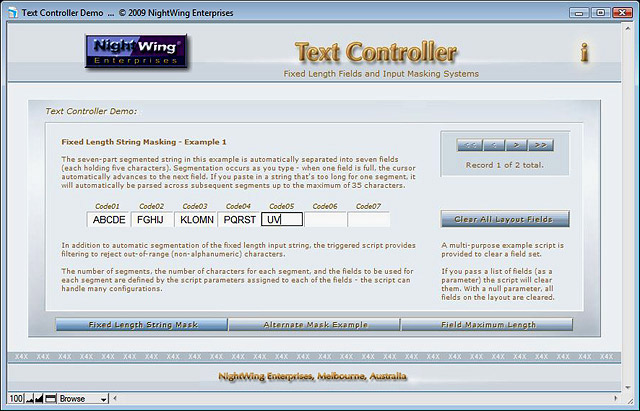The width and height of the screenshot is (640, 411).
Task: Open the Browse mode dropdown
Action: pyautogui.click(x=83, y=399)
